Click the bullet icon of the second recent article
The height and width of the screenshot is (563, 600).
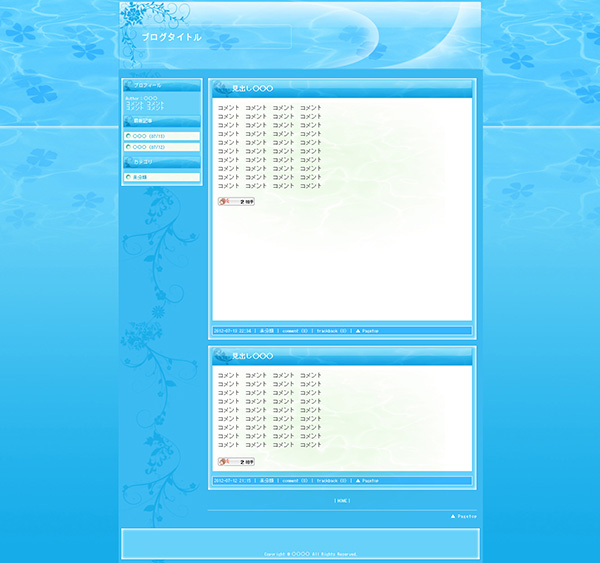pyautogui.click(x=128, y=146)
